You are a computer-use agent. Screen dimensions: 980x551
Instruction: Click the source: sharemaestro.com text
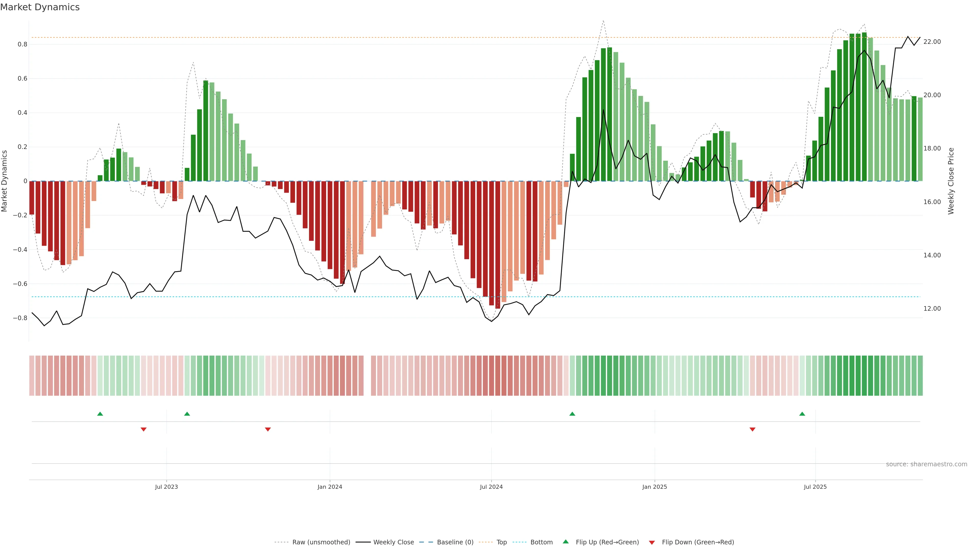926,464
